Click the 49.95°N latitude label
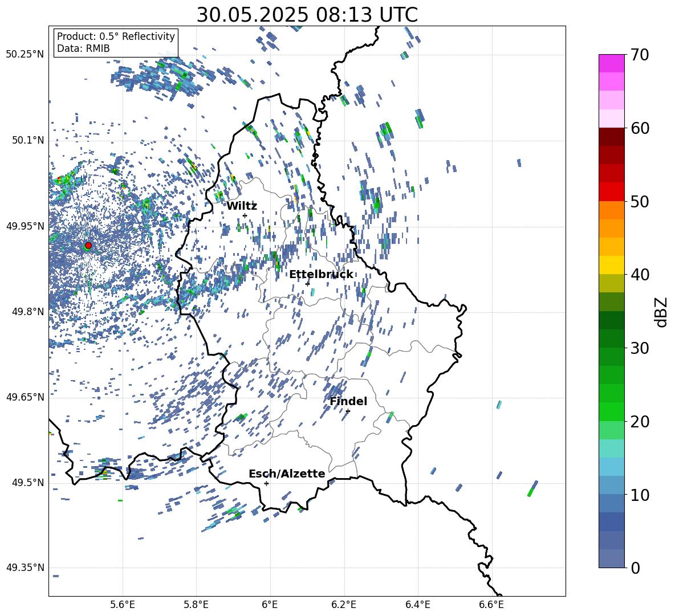The image size is (675, 616). pos(25,226)
